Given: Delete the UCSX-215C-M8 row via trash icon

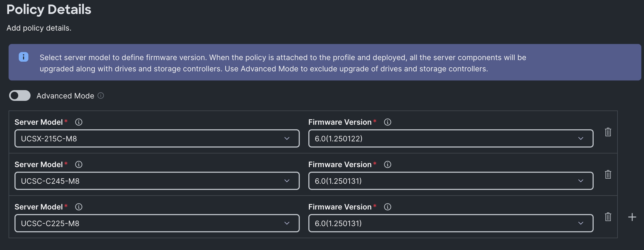Looking at the screenshot, I should [x=608, y=132].
